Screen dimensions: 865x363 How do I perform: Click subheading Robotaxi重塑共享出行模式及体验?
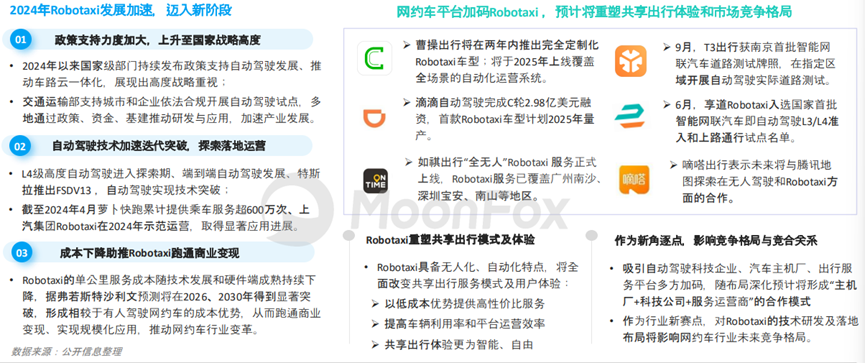tap(450, 241)
